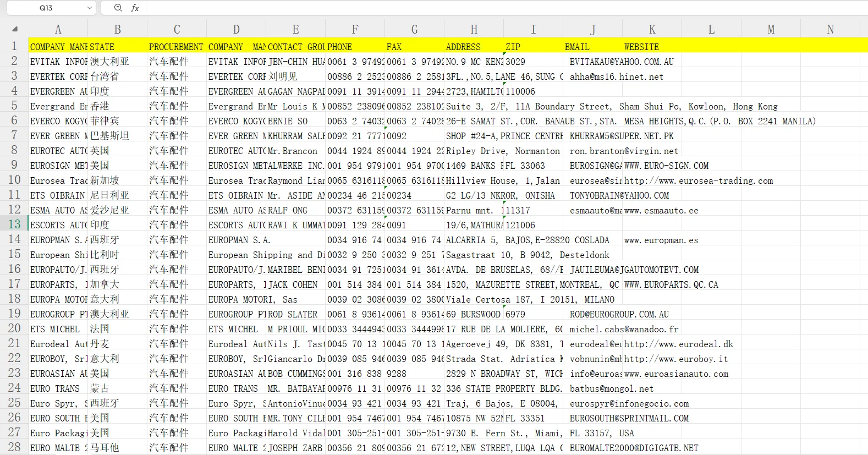Select the FAX header cell
Image resolution: width=868 pixels, height=455 pixels.
[414, 47]
